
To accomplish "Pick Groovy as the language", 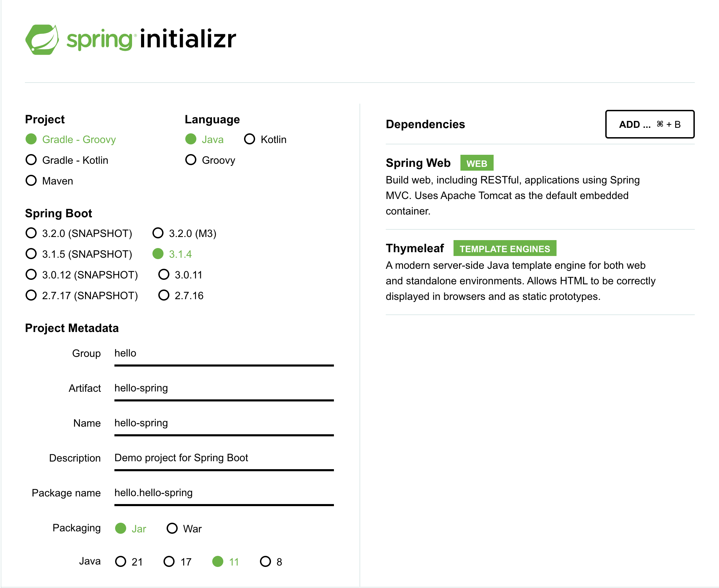I will click(x=210, y=160).
